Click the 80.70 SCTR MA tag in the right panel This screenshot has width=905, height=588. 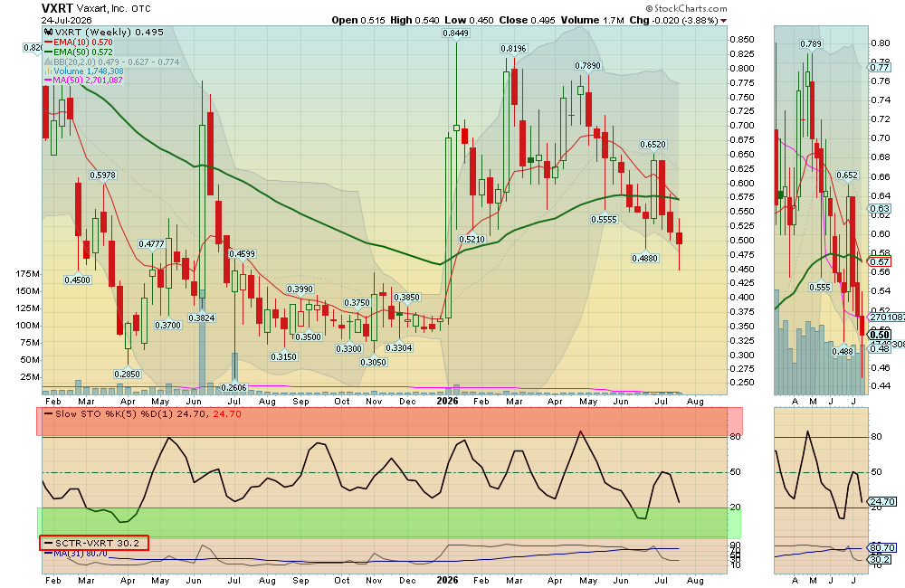pyautogui.click(x=881, y=547)
